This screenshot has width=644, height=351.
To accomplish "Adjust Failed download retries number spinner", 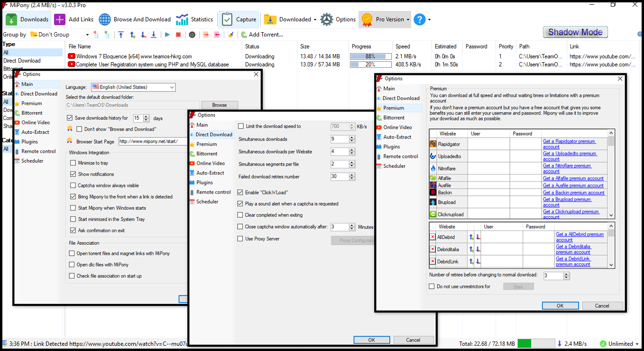I will (352, 176).
